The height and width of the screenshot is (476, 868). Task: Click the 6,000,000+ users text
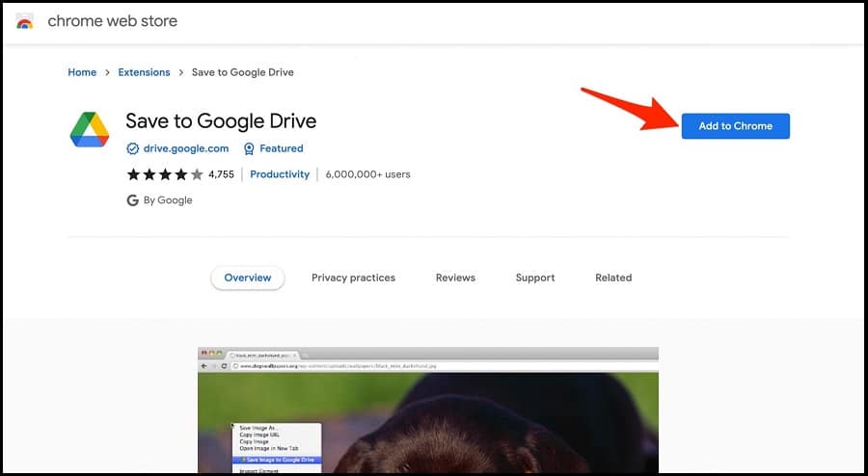point(367,174)
